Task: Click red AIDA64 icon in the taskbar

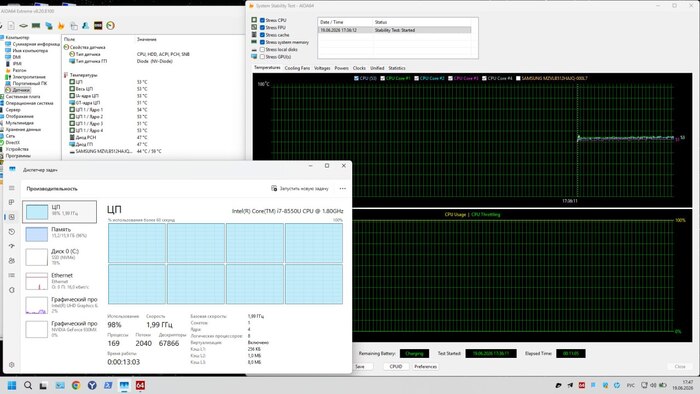Action: [x=140, y=385]
